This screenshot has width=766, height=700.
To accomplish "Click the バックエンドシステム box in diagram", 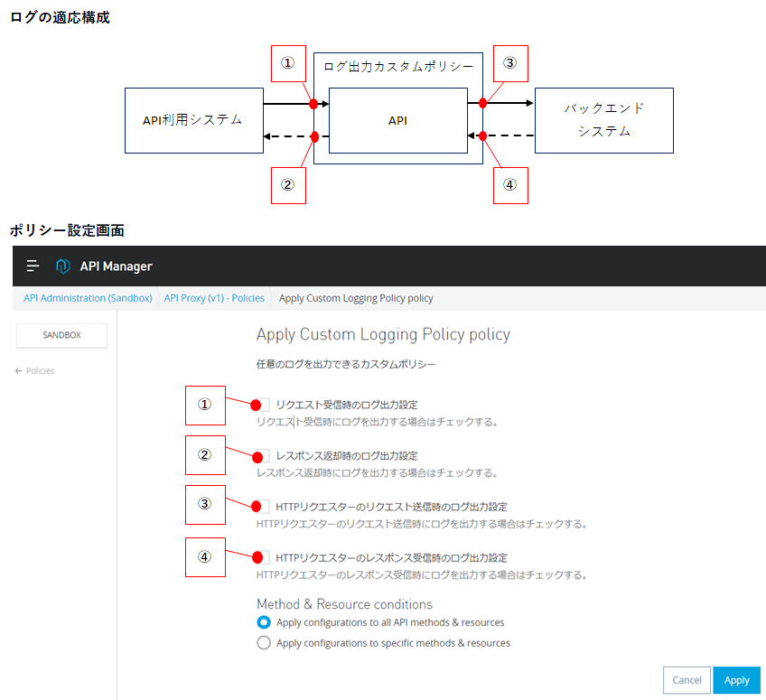I will click(603, 119).
